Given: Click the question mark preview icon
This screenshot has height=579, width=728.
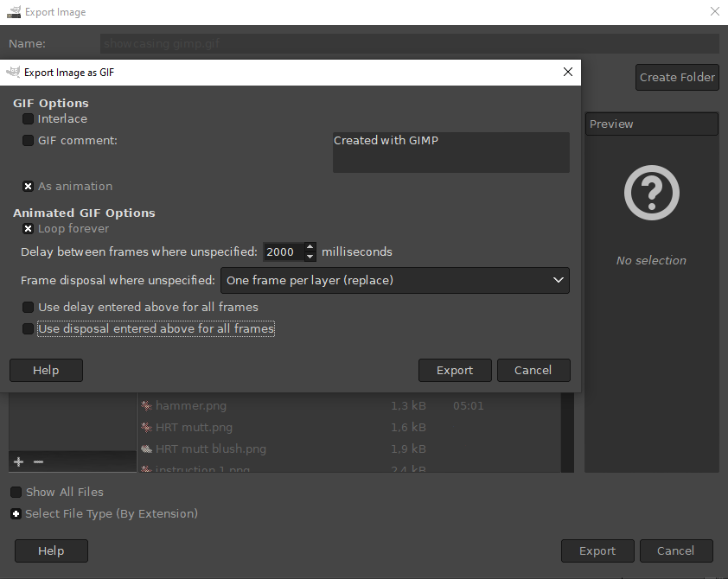Looking at the screenshot, I should coord(651,193).
